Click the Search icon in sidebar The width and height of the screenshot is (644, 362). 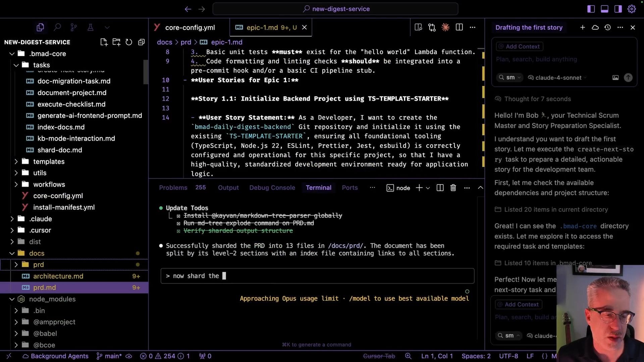click(57, 27)
